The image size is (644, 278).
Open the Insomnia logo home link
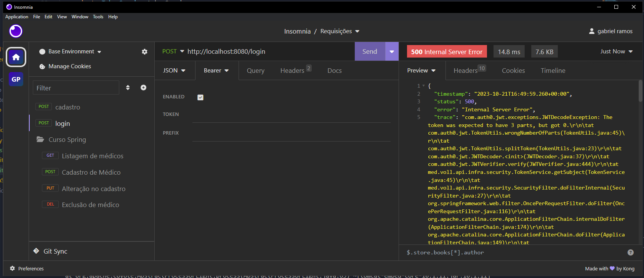(x=16, y=31)
